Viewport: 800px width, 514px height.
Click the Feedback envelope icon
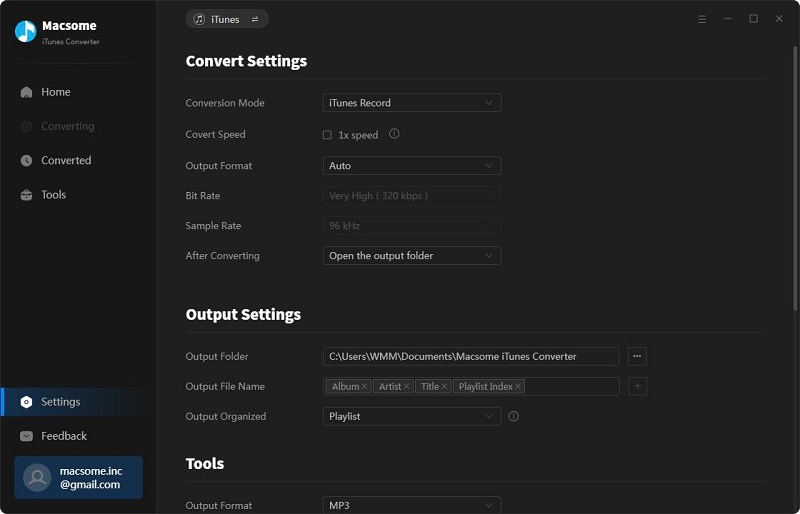(27, 436)
